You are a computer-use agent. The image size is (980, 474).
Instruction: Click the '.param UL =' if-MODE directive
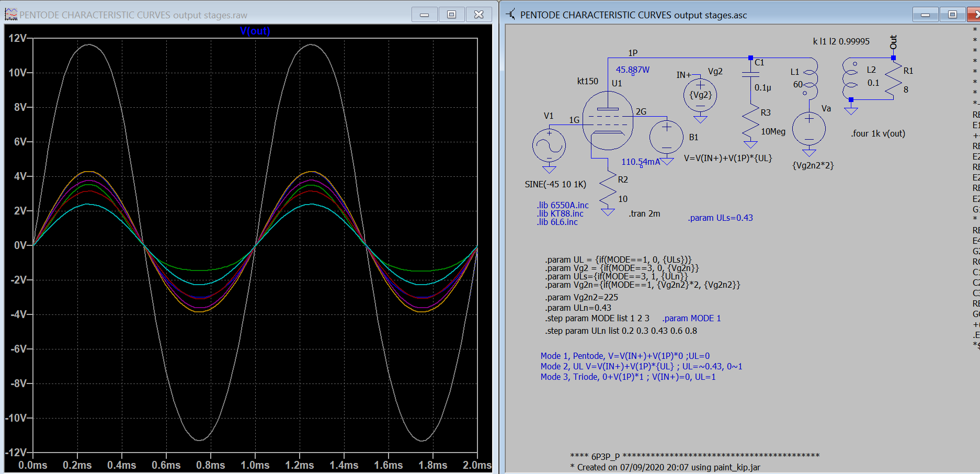[x=618, y=259]
